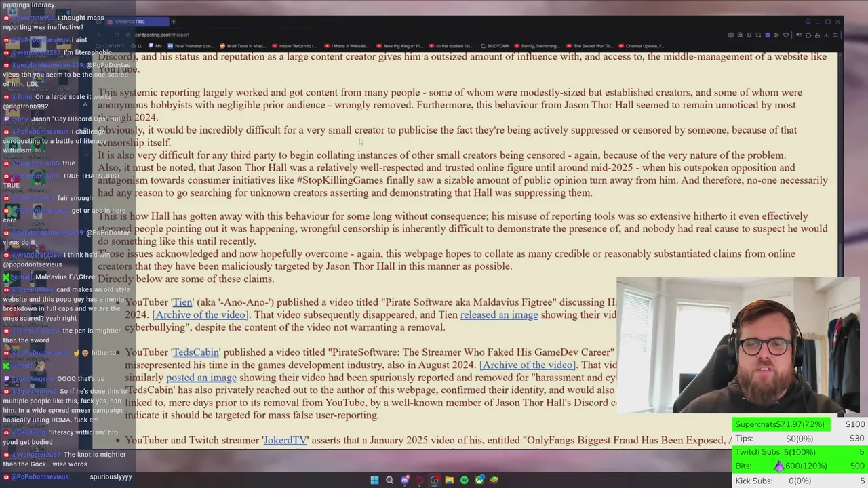Open the browser downloads icon
The image size is (868, 488).
pos(827,35)
